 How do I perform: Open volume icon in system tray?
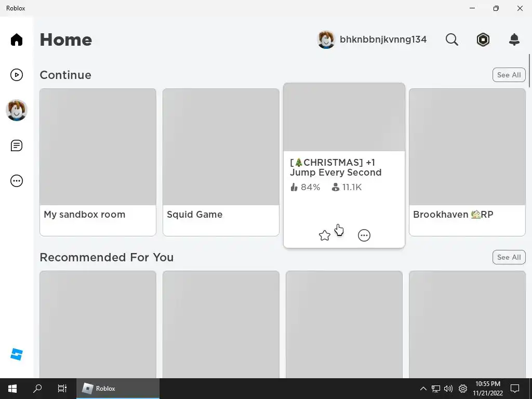(x=448, y=389)
